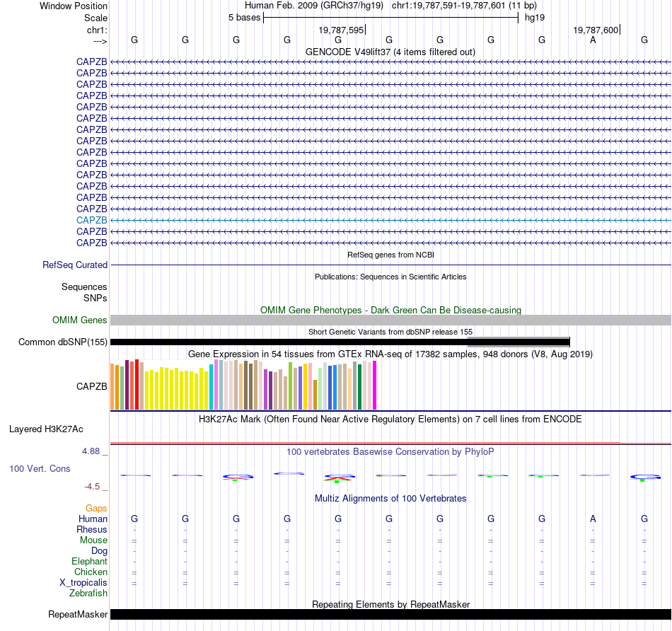Select the dark green bar in GTEx chart
This screenshot has width=672, height=631.
pyautogui.click(x=359, y=387)
